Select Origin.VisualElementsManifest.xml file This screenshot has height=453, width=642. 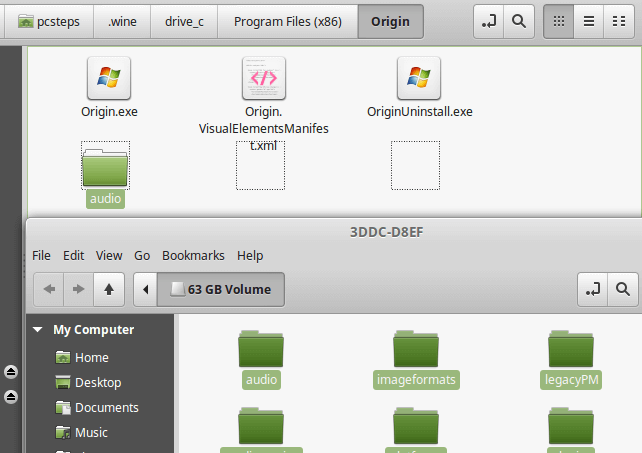tap(264, 104)
